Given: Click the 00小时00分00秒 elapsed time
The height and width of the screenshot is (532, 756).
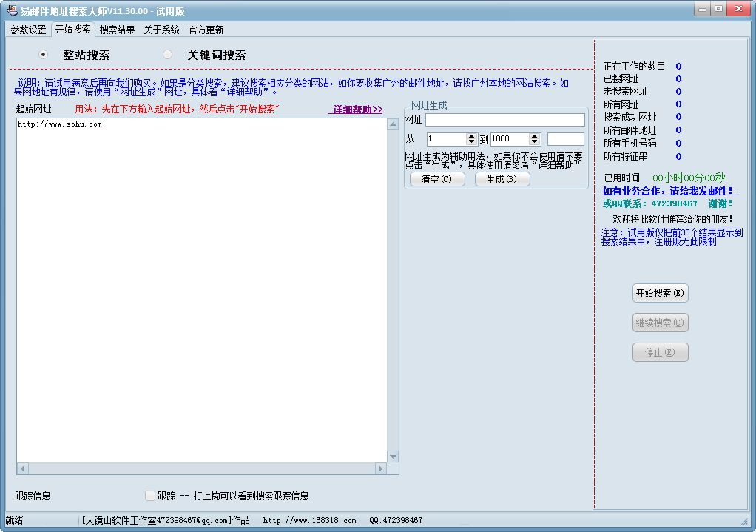Looking at the screenshot, I should (689, 178).
